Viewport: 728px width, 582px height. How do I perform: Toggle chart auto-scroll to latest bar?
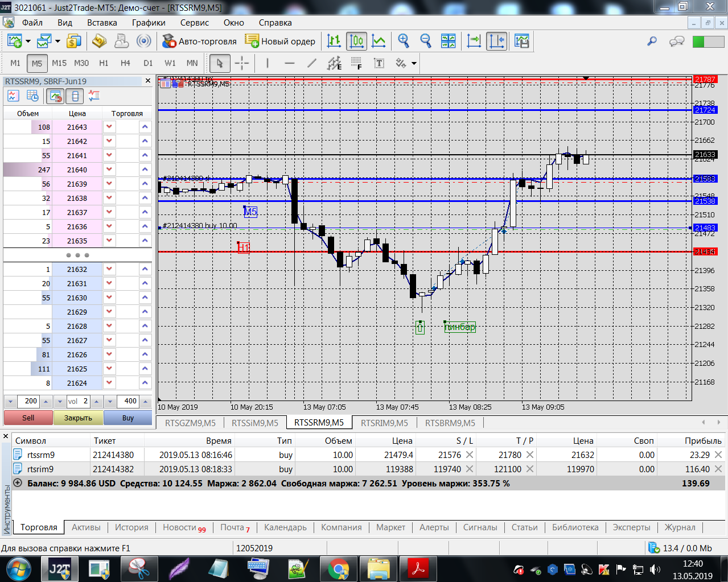coord(474,41)
